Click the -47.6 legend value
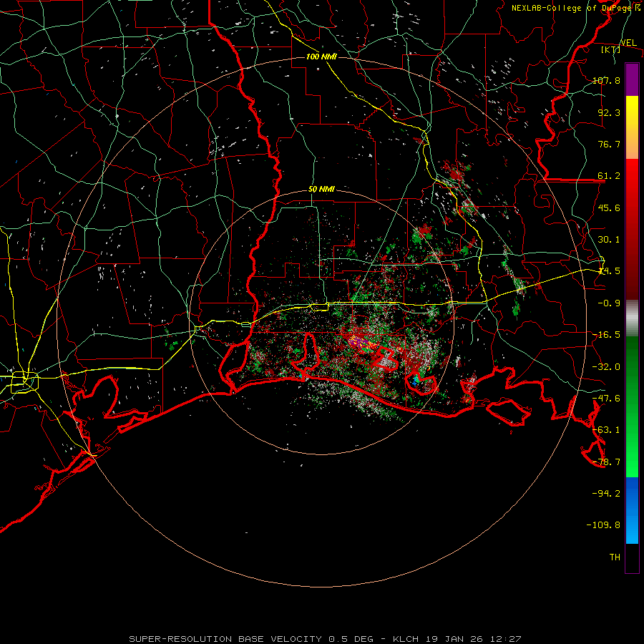Viewport: 644px width, 644px height. point(606,399)
